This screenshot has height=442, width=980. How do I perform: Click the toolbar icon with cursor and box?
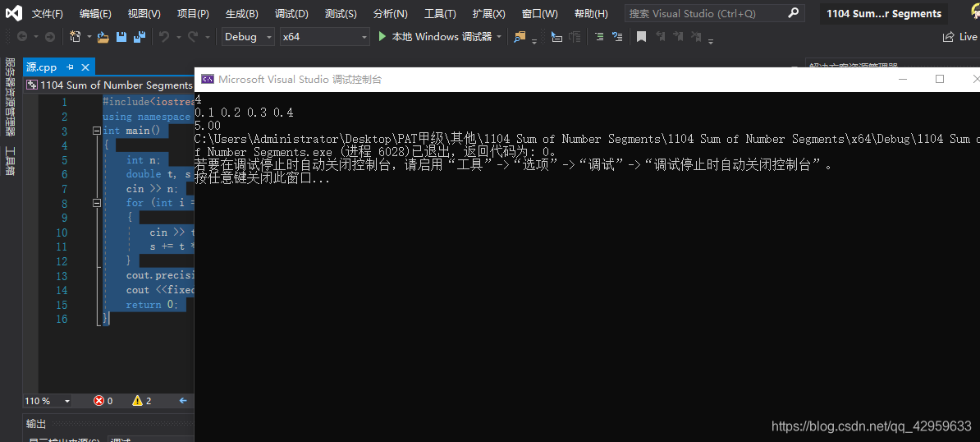(556, 37)
